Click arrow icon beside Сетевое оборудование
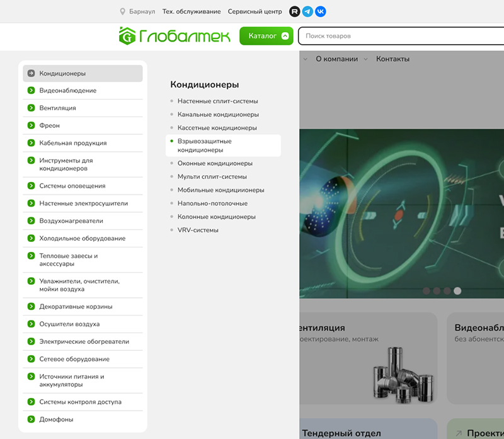Image resolution: width=504 pixels, height=439 pixels. pos(31,359)
